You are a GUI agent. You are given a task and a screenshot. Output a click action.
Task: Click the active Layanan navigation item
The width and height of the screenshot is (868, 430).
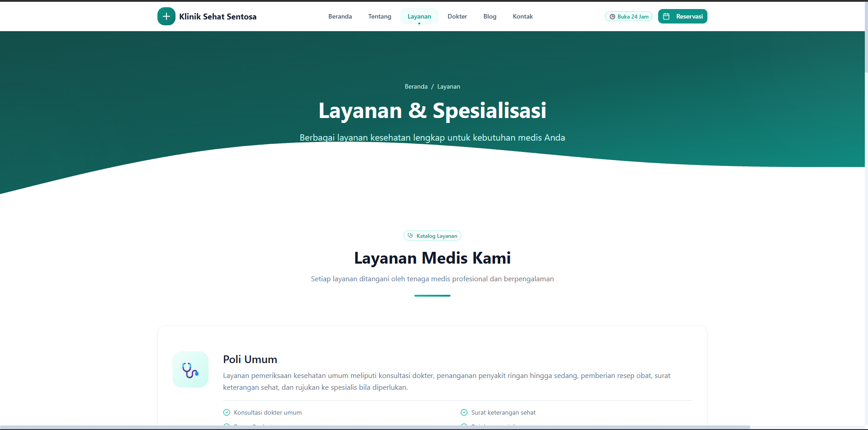click(x=419, y=16)
